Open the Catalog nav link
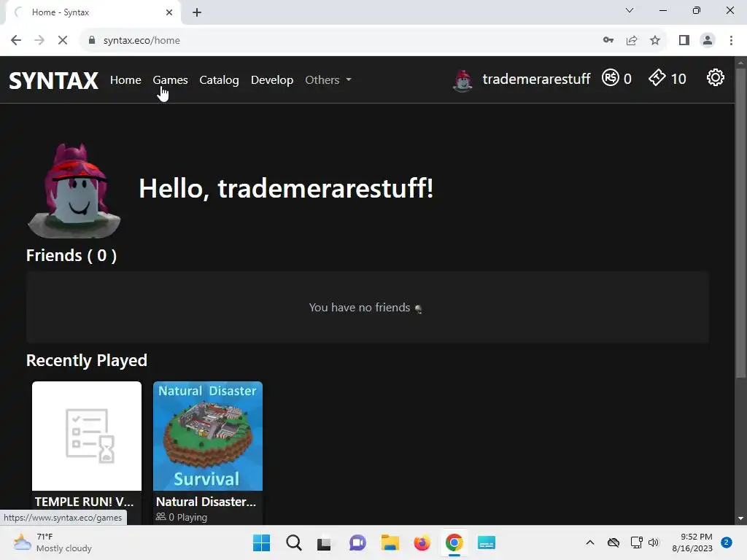 (219, 80)
